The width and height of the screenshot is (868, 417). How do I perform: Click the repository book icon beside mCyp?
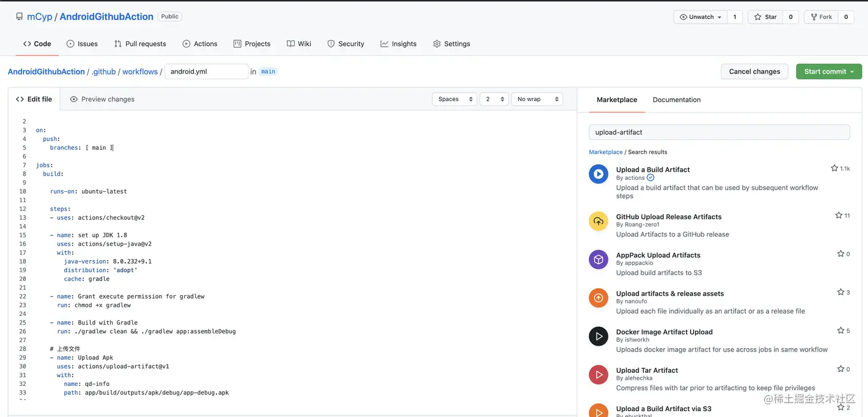20,17
